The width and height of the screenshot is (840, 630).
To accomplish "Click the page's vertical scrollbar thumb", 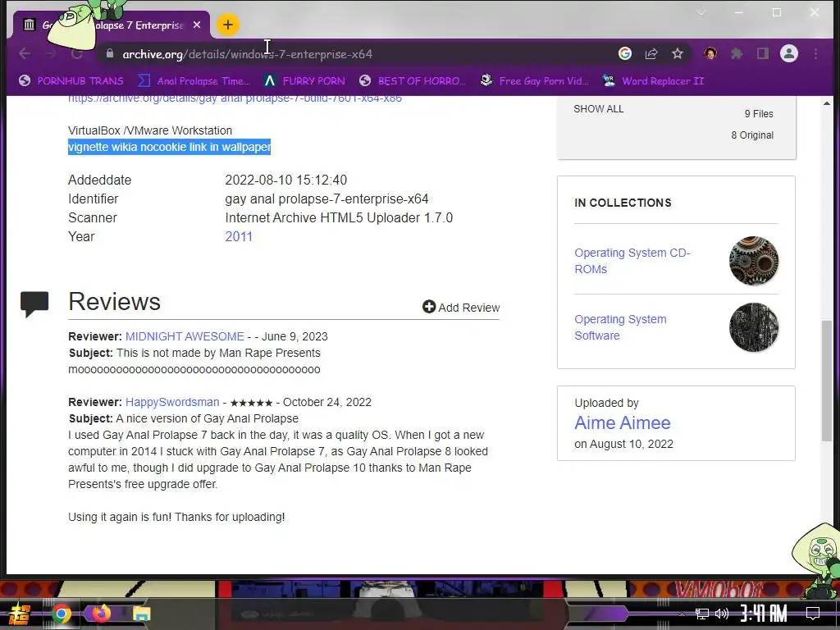I will tap(827, 381).
